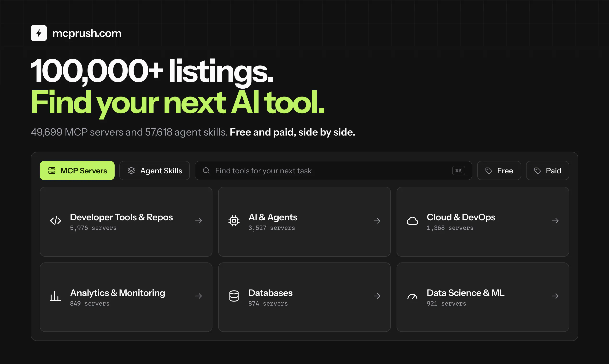The width and height of the screenshot is (609, 364).
Task: Click the ⌘K shortcut badge
Action: (x=458, y=171)
